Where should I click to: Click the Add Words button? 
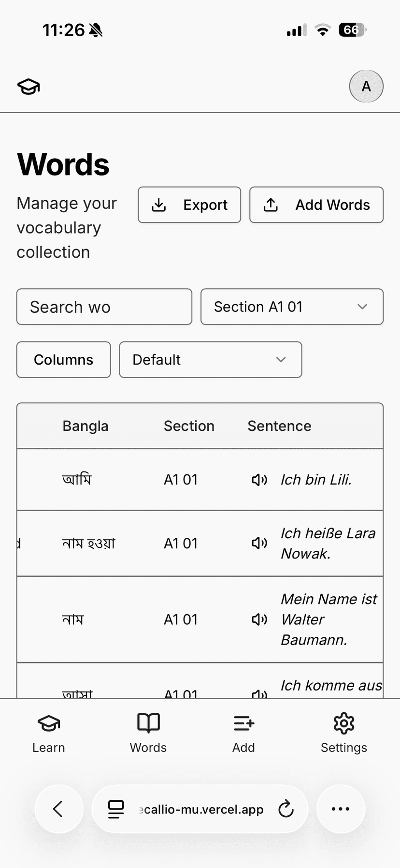316,205
